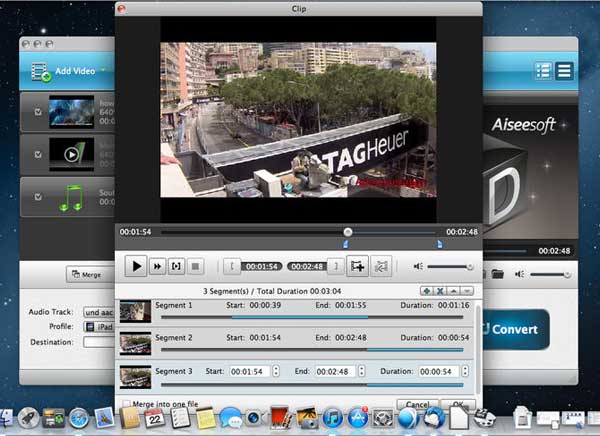Set segment start with left bracket button
The image size is (600, 436).
pyautogui.click(x=232, y=266)
